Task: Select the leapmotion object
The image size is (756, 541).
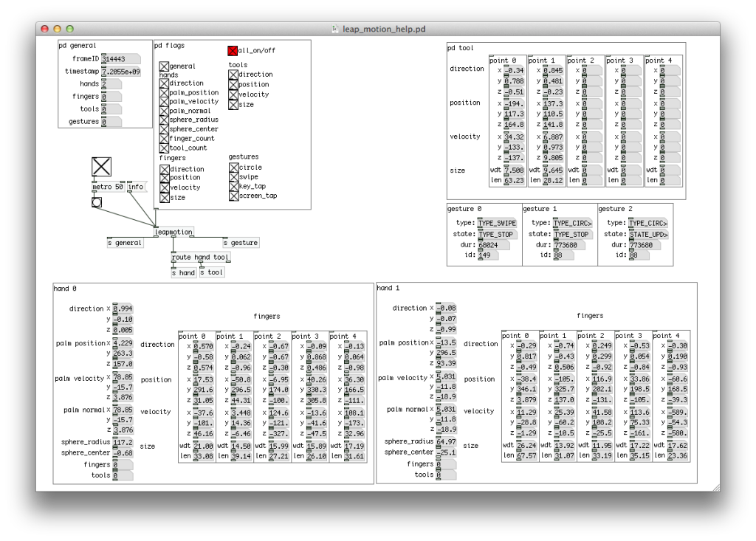Action: pyautogui.click(x=173, y=232)
